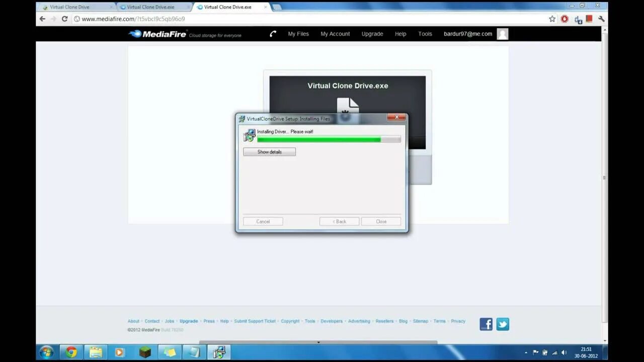Click the Close button in setup dialog
644x362 pixels.
[x=381, y=221]
